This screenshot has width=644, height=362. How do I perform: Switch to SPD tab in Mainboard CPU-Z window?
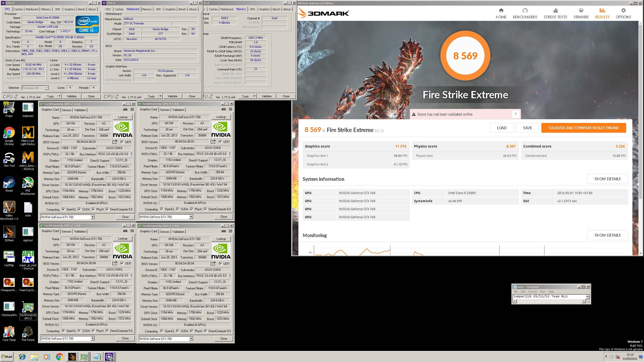158,9
